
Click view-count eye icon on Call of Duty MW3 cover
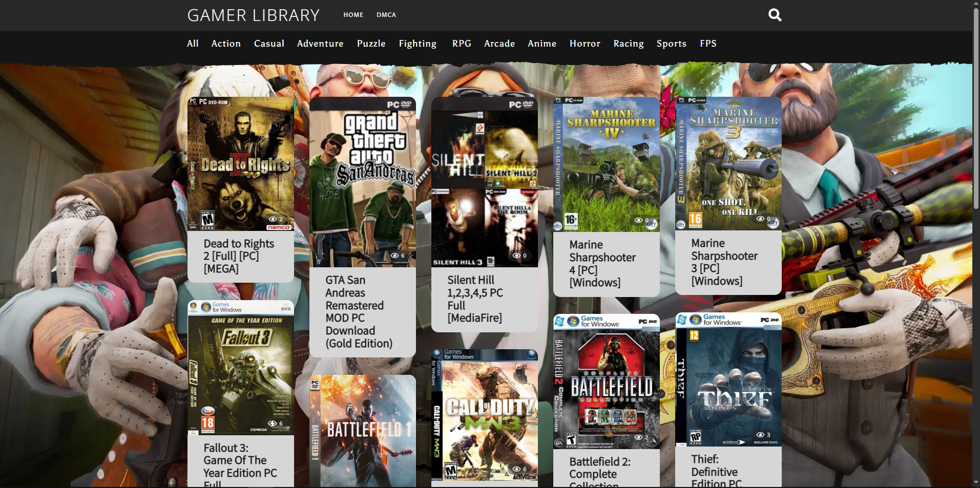(x=516, y=469)
